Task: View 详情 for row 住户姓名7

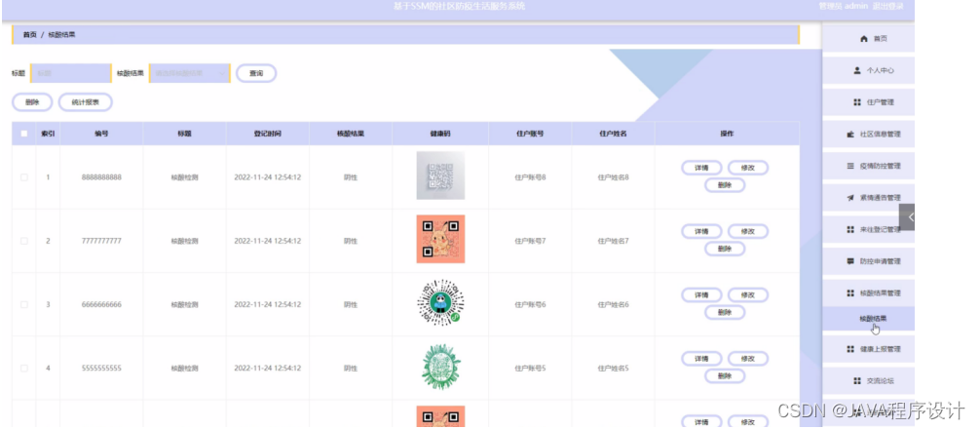Action: click(x=701, y=231)
